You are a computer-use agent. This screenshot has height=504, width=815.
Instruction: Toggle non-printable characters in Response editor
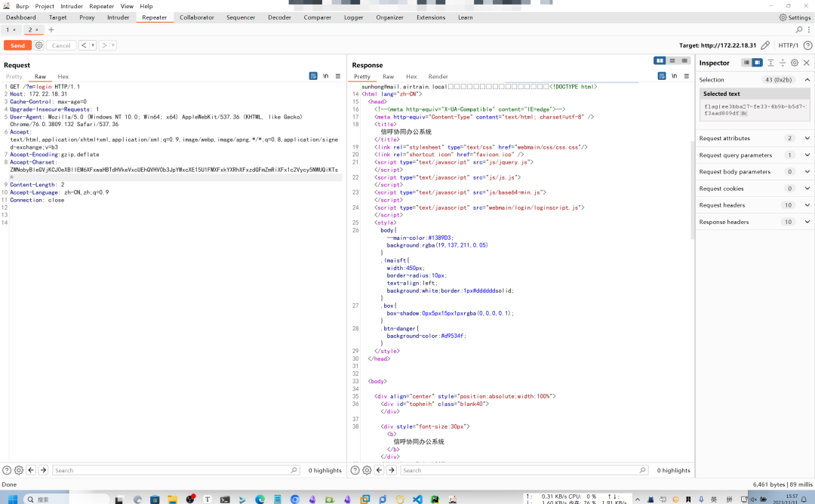674,76
